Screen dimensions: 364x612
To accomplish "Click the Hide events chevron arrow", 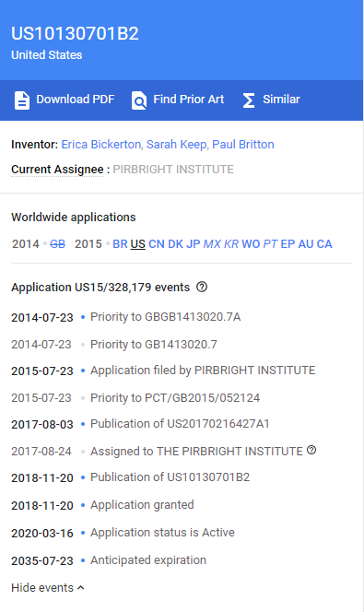I will (81, 587).
